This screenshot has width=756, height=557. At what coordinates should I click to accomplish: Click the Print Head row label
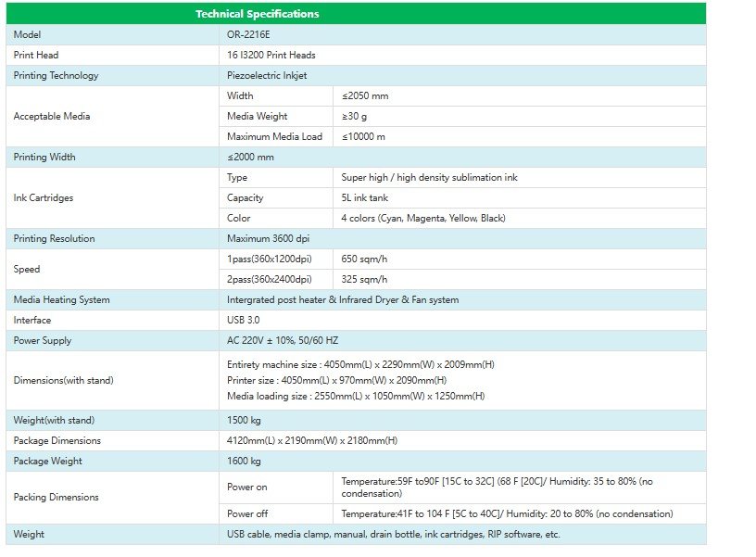click(36, 55)
